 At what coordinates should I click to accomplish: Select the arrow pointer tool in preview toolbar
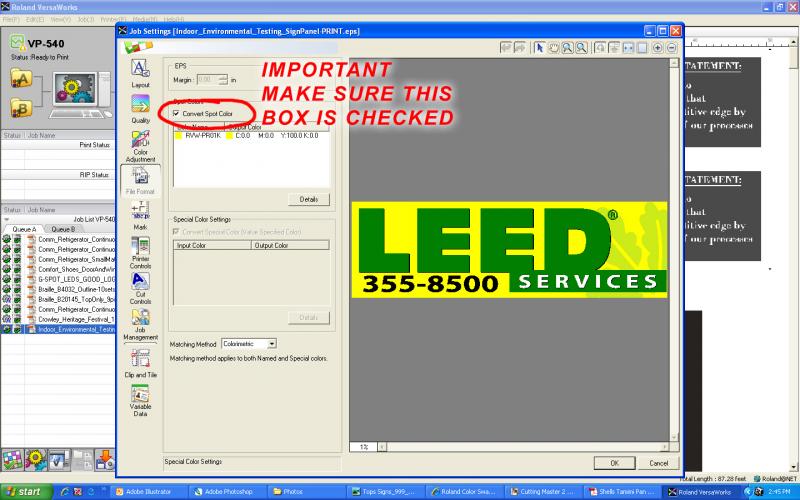[x=539, y=47]
